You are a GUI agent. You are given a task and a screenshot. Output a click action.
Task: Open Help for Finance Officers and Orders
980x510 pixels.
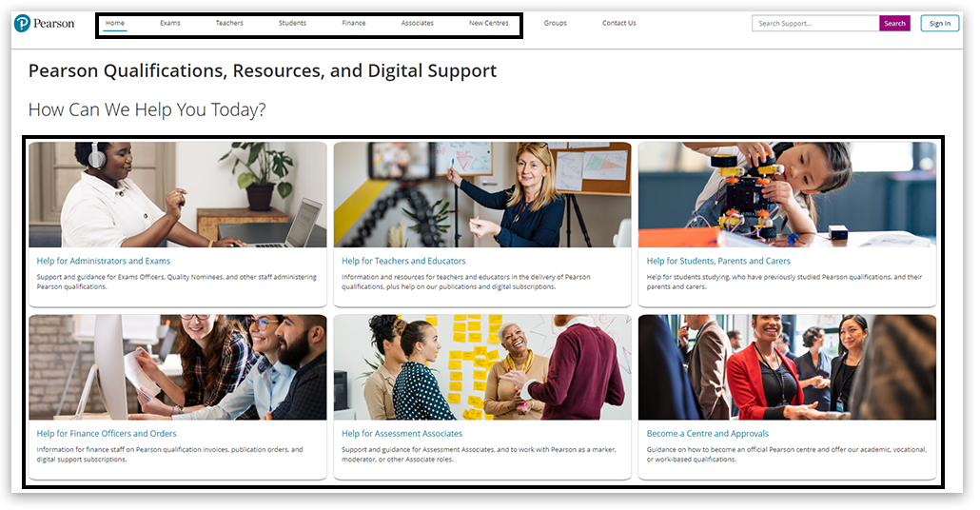pyautogui.click(x=107, y=434)
